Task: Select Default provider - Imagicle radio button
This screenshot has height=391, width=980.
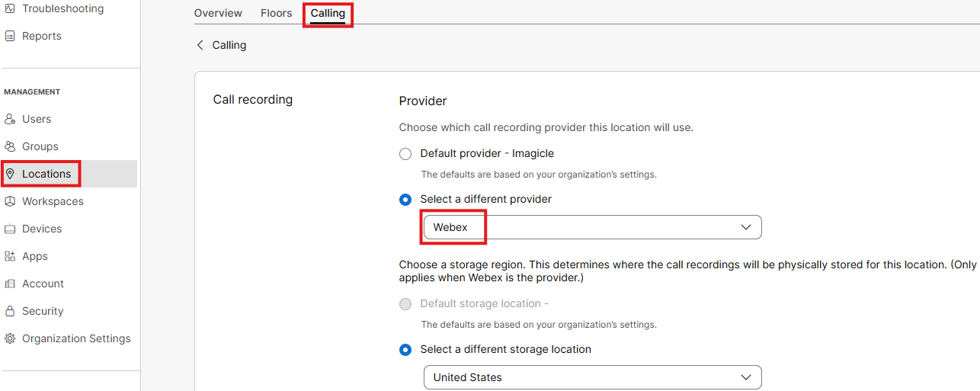Action: [405, 154]
